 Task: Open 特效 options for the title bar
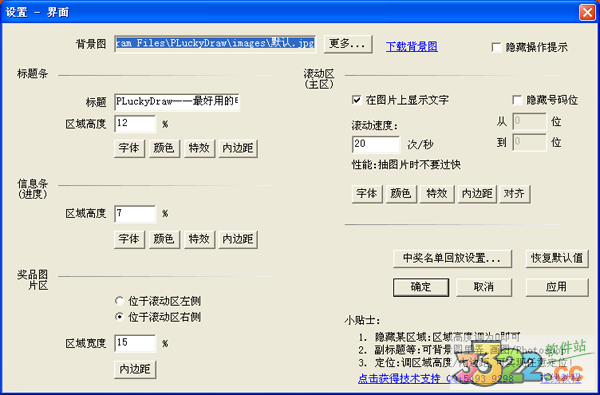(x=199, y=148)
